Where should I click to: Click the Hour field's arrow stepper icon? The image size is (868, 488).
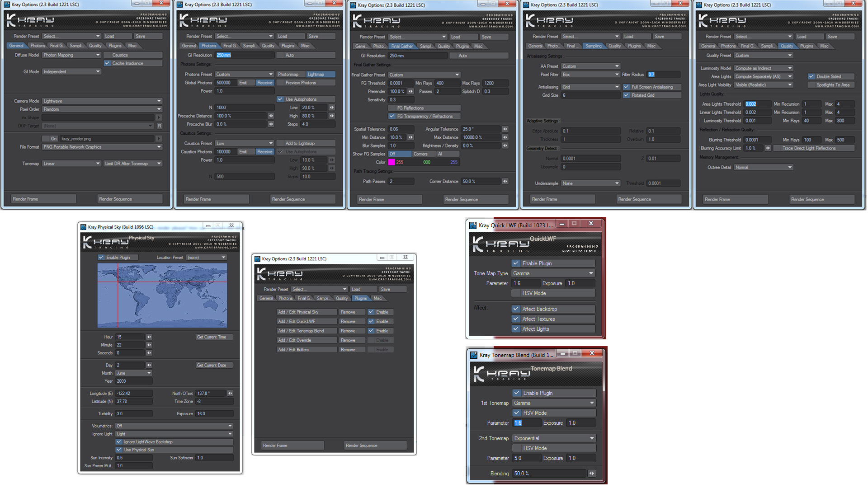(149, 337)
